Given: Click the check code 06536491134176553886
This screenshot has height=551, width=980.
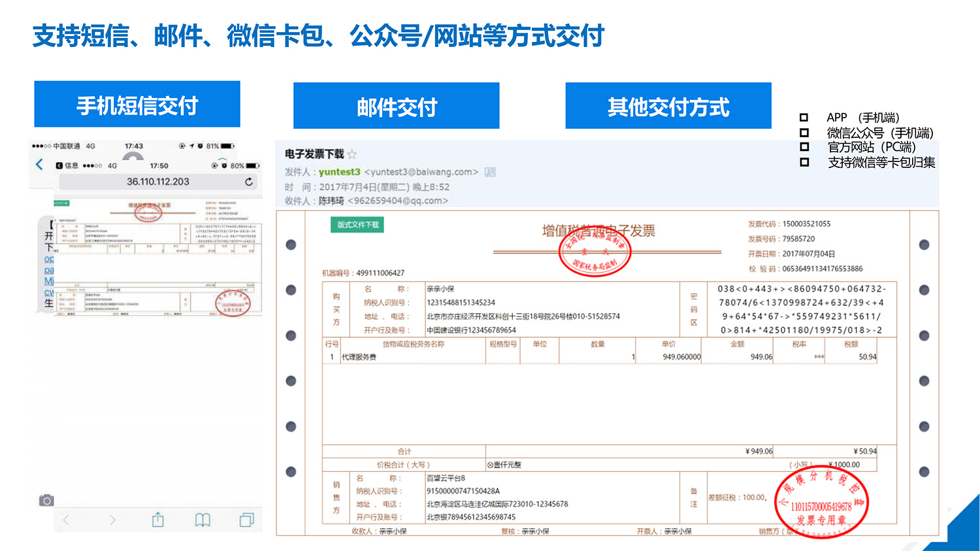Looking at the screenshot, I should (x=823, y=269).
